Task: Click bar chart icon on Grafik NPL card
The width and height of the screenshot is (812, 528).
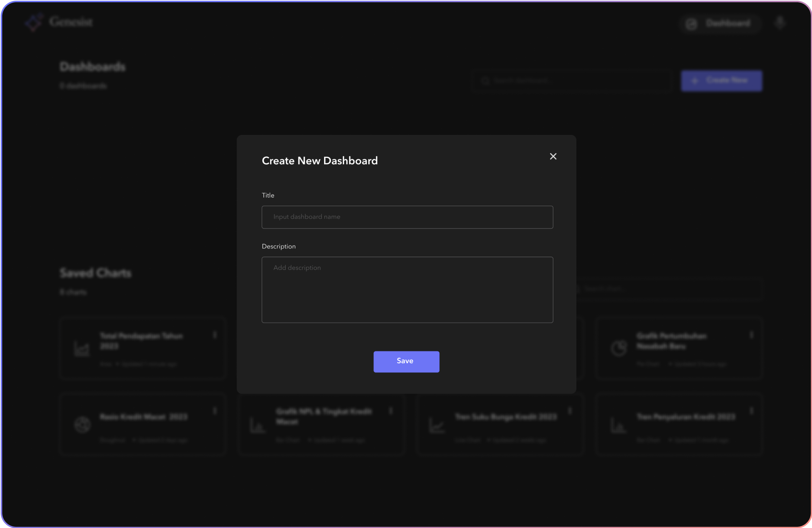Action: 257,425
